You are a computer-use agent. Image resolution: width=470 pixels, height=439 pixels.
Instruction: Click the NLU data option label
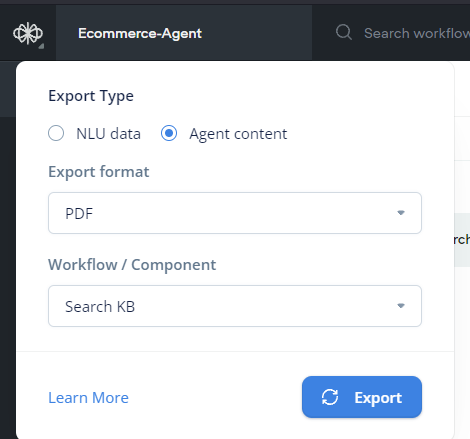(108, 134)
